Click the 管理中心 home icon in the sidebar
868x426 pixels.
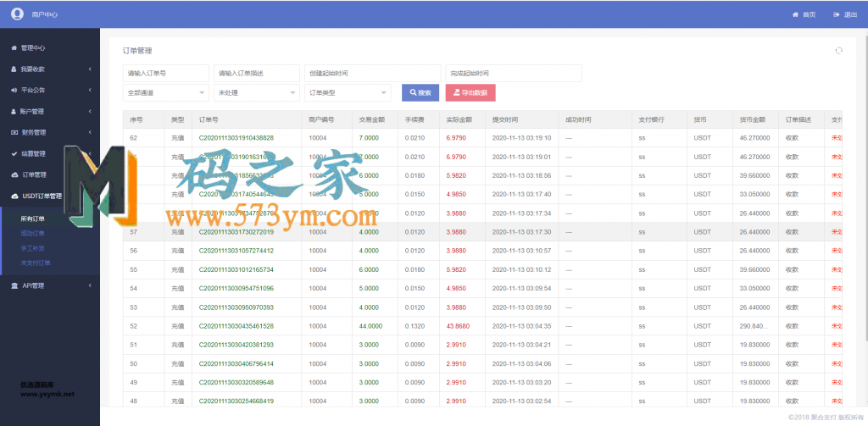click(14, 48)
